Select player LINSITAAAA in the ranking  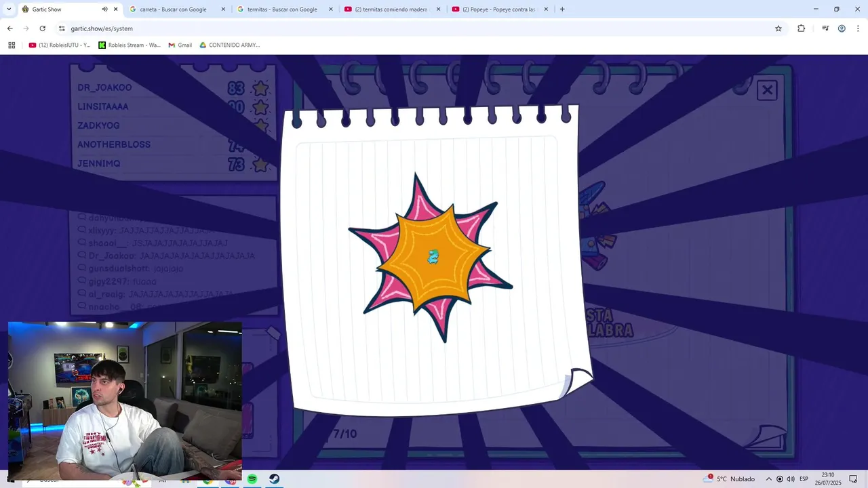pyautogui.click(x=102, y=106)
